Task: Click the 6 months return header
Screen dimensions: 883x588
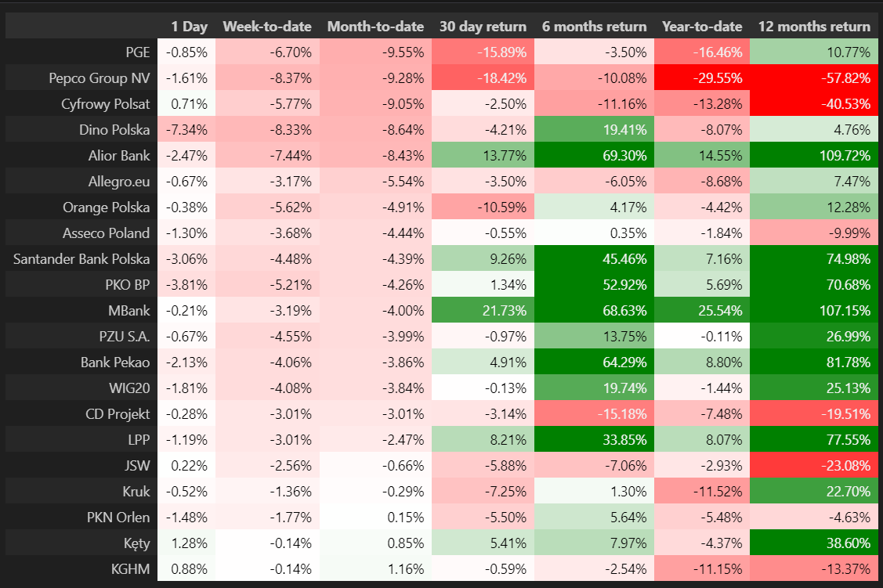Action: click(x=594, y=27)
